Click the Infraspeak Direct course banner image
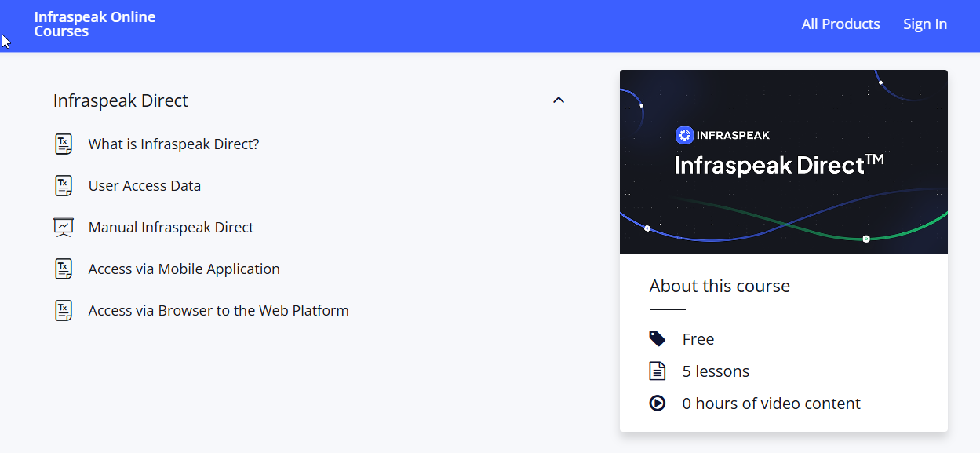Image resolution: width=980 pixels, height=453 pixels. pyautogui.click(x=784, y=162)
